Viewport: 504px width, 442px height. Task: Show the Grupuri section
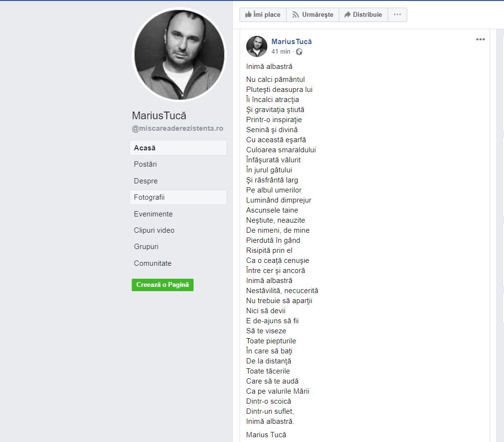click(x=146, y=247)
